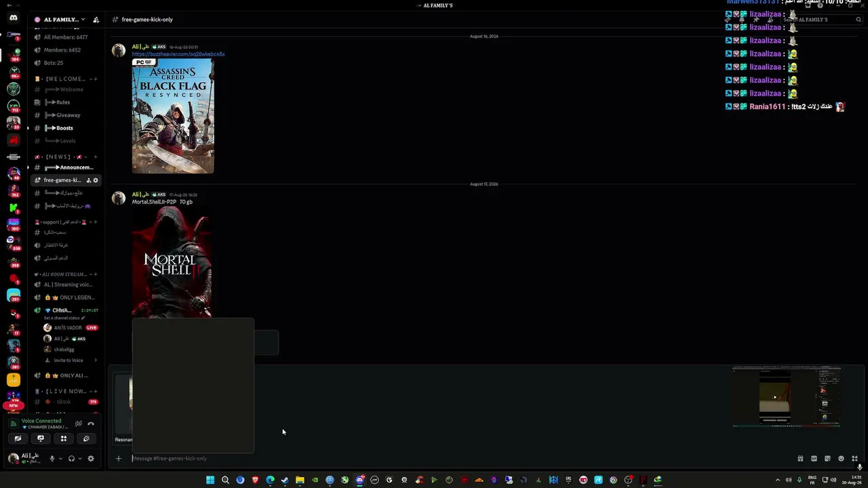Open the Assassin's Creed Black Flag cover image
This screenshot has height=488, width=868.
[173, 116]
